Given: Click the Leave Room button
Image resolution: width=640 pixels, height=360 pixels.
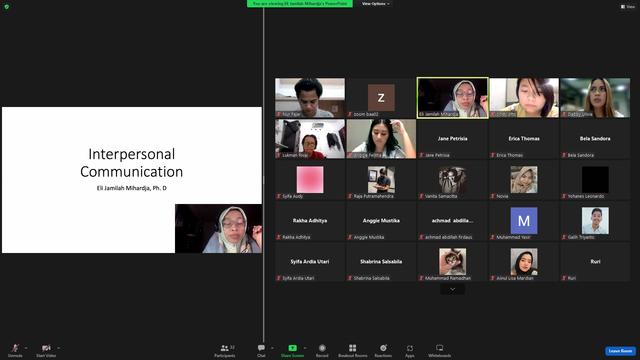Looking at the screenshot, I should (x=620, y=351).
